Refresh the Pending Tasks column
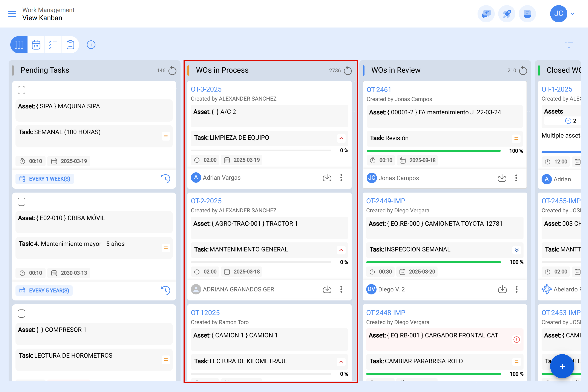The height and width of the screenshot is (392, 588). pyautogui.click(x=172, y=70)
